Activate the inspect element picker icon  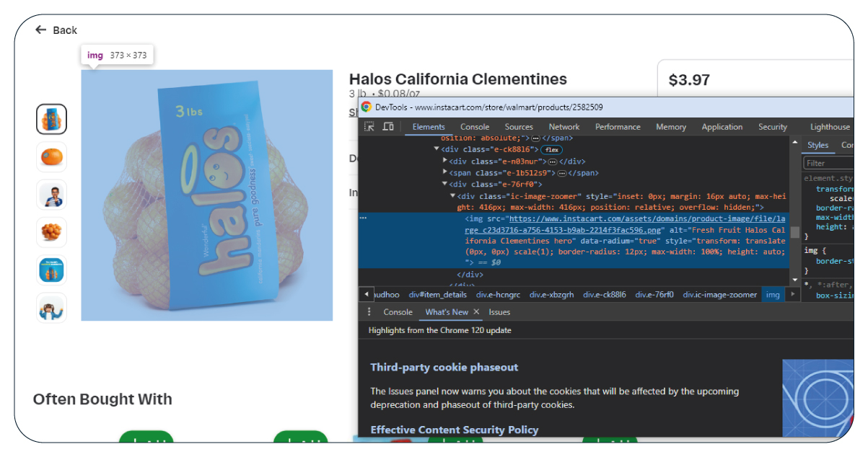[369, 127]
